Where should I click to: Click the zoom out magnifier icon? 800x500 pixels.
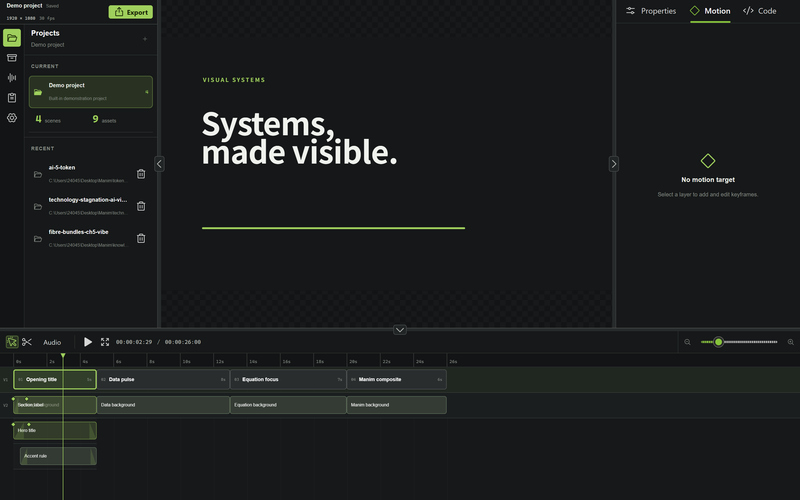click(687, 342)
